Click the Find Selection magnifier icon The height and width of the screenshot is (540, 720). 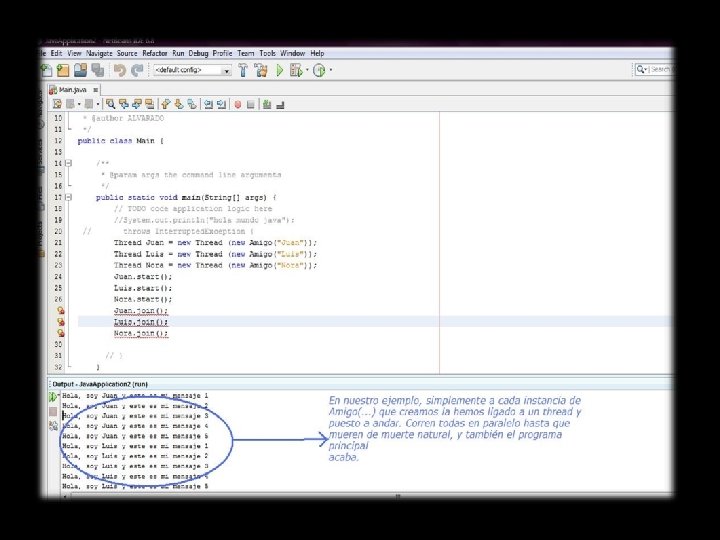(x=110, y=104)
